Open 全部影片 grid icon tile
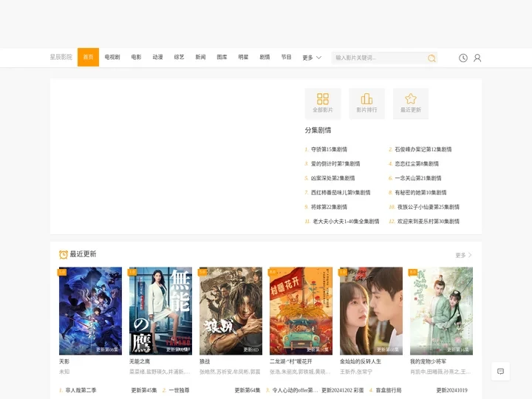This screenshot has width=532, height=399. pos(323,103)
